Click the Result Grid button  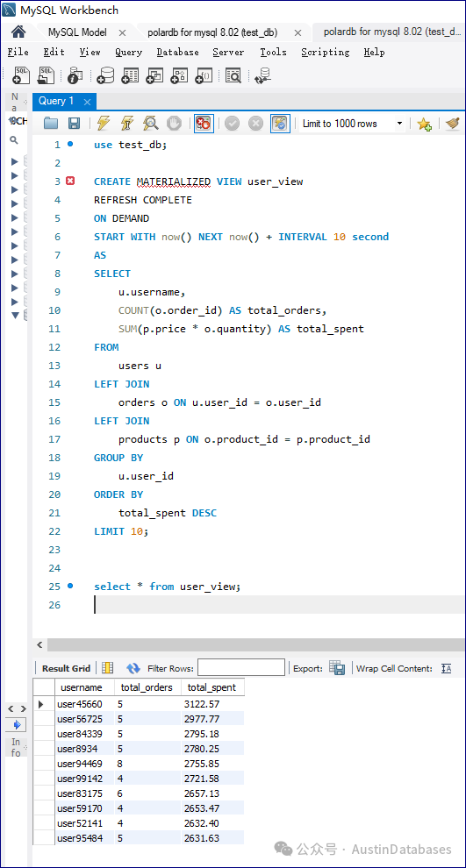(x=66, y=668)
